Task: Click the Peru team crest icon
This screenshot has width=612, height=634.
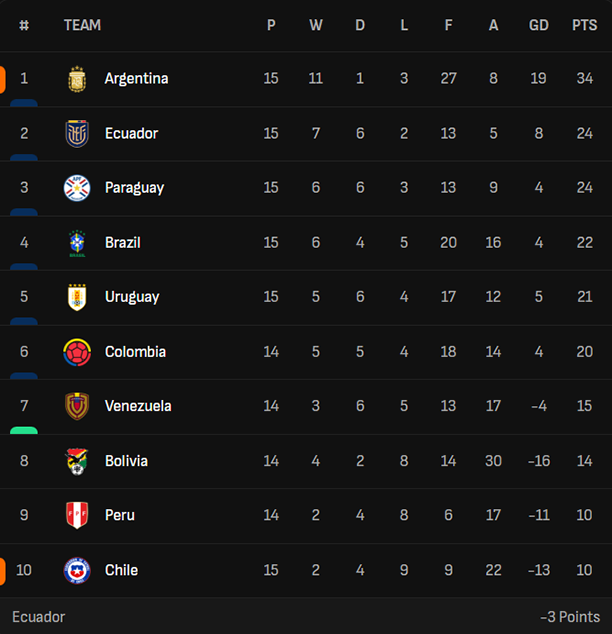Action: click(x=77, y=515)
